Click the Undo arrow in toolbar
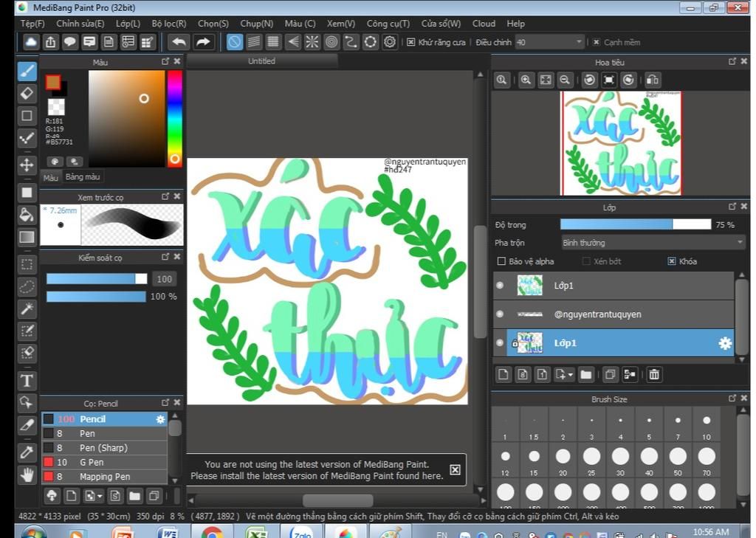 point(179,42)
